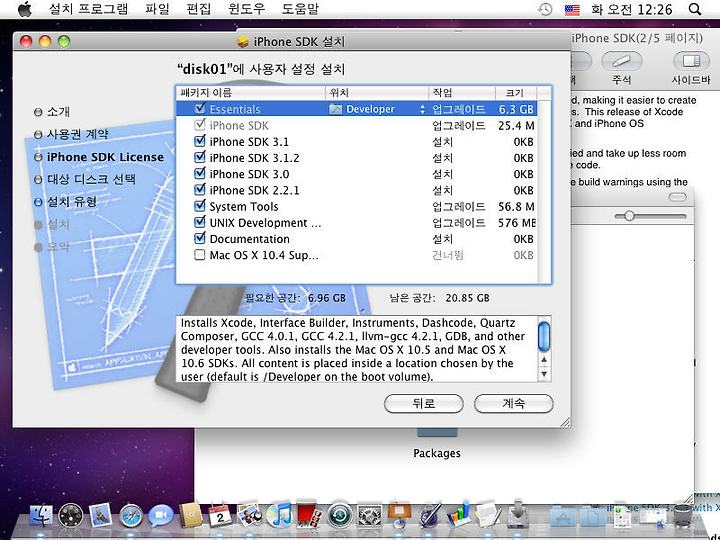Click the Time Machine menu bar icon
The height and width of the screenshot is (540, 720).
click(545, 9)
